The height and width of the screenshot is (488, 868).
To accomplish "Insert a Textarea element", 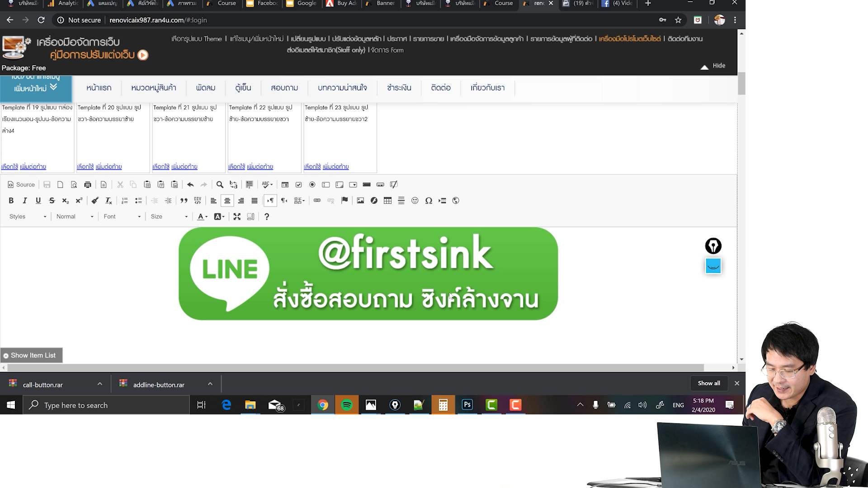I will [x=340, y=184].
